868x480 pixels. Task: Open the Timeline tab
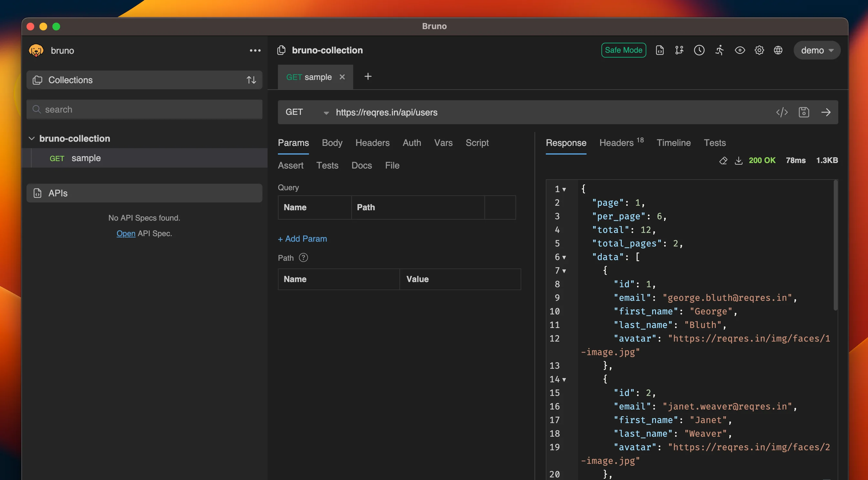(x=673, y=143)
